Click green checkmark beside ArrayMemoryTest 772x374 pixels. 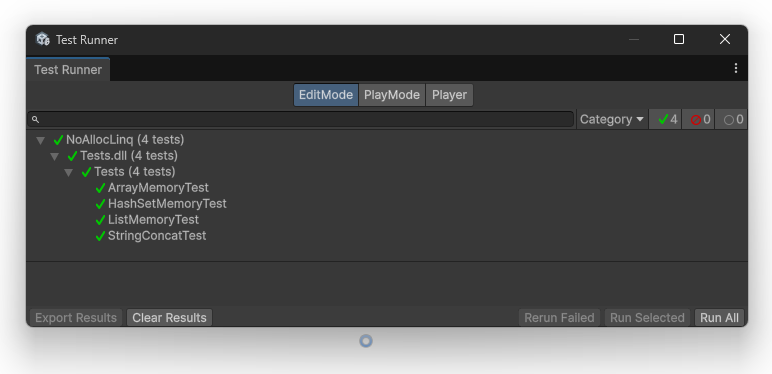[100, 188]
